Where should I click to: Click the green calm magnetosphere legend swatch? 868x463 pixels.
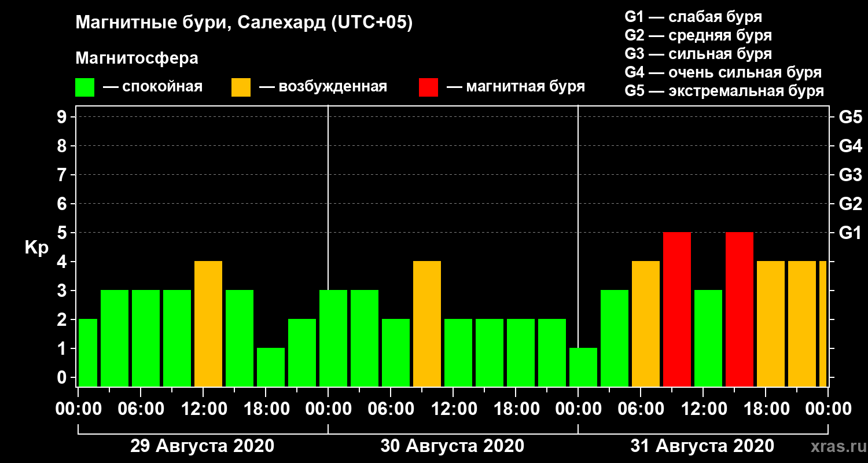[84, 87]
